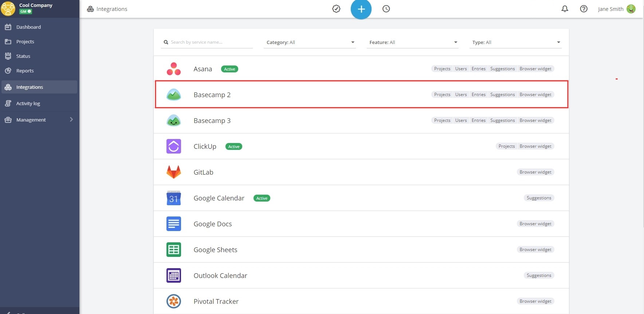Viewport: 644px width, 314px height.
Task: Open the notifications bell
Action: point(565,9)
